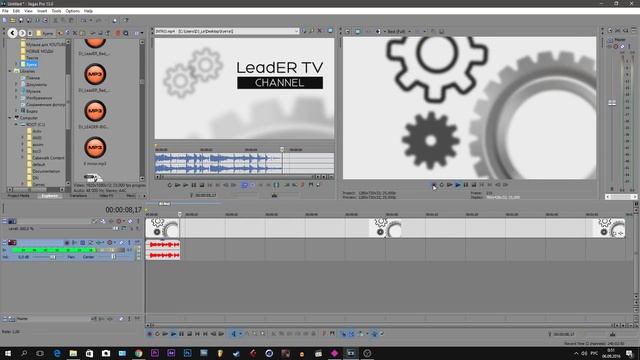Click the Master bus FX icon
640x360 pixels.
pyautogui.click(x=610, y=47)
